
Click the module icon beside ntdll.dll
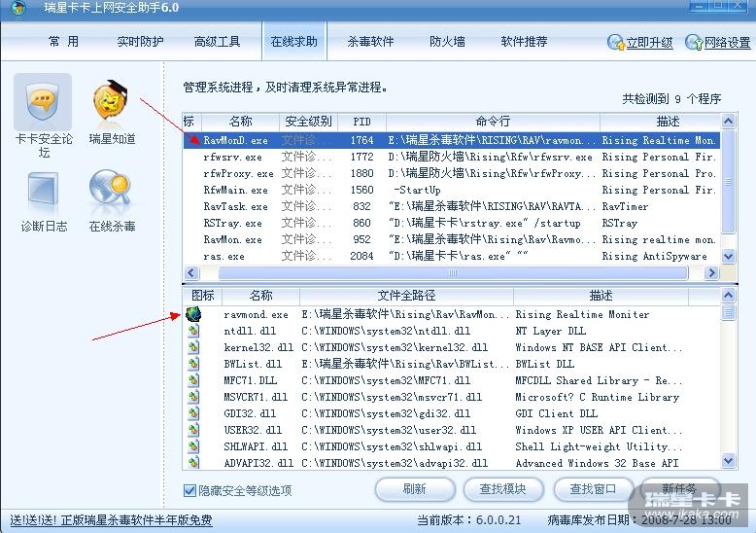[193, 331]
